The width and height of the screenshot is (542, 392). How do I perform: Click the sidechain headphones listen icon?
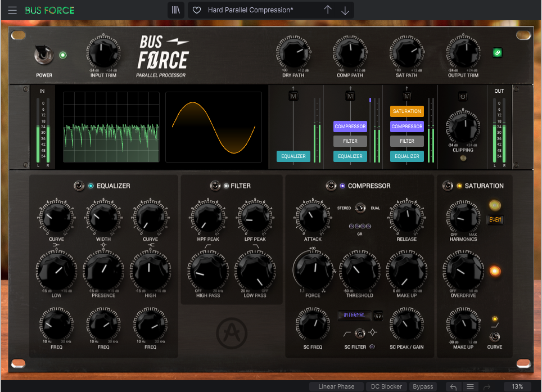tap(378, 316)
